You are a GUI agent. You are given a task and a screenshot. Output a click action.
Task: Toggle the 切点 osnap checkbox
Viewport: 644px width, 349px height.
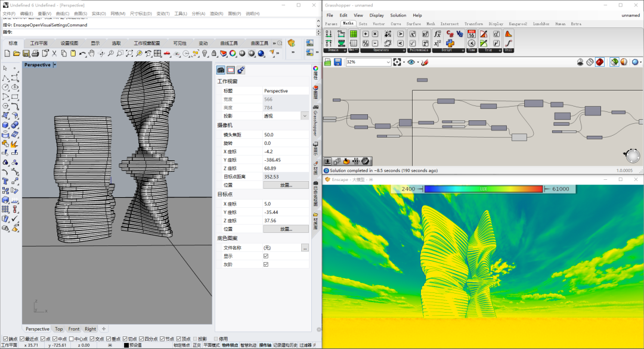coord(125,339)
